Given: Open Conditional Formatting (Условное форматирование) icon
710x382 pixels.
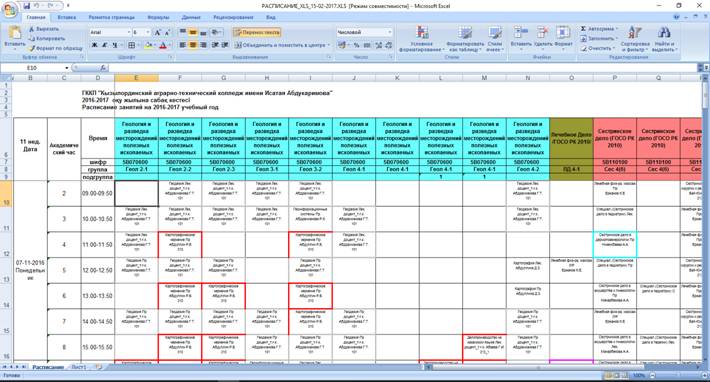Looking at the screenshot, I should 422,32.
